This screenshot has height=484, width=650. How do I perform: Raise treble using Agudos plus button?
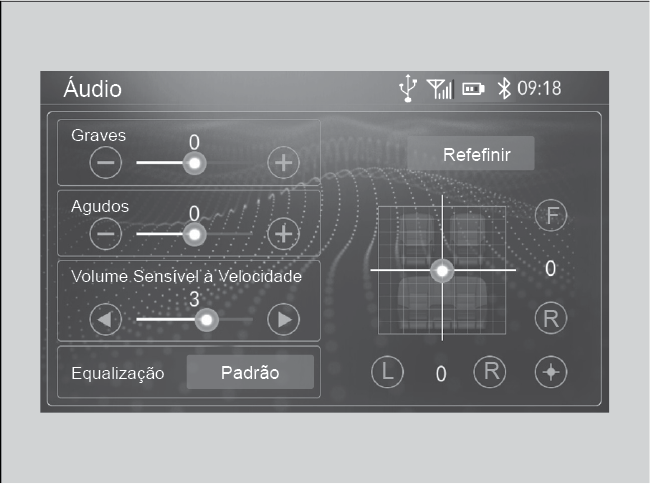tap(284, 234)
